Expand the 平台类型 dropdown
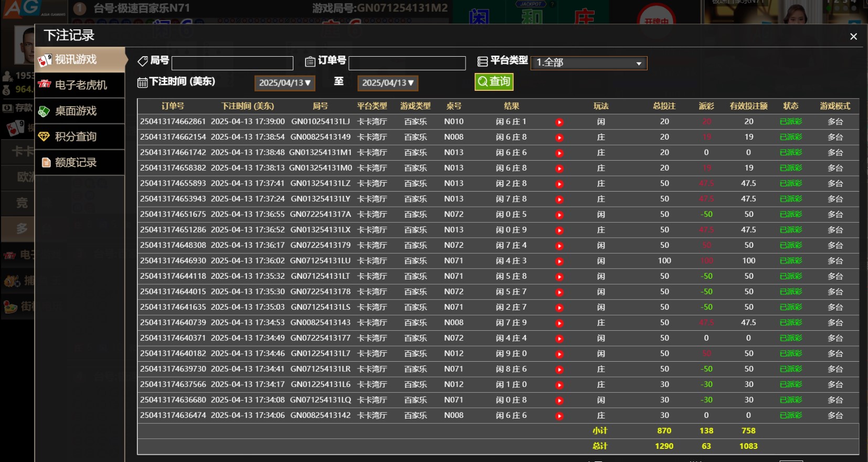Viewport: 868px width, 462px height. click(588, 63)
